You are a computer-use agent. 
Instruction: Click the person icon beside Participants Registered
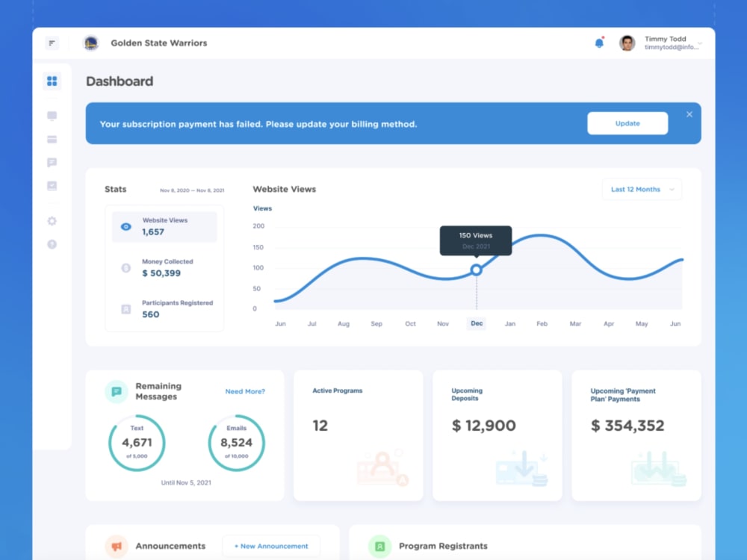[x=125, y=309]
